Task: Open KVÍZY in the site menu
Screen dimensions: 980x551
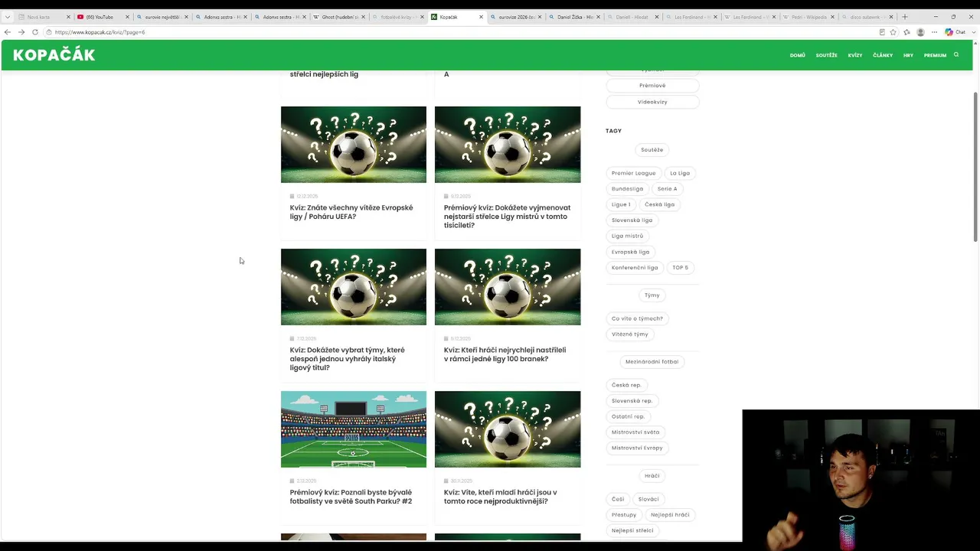Action: pyautogui.click(x=855, y=55)
